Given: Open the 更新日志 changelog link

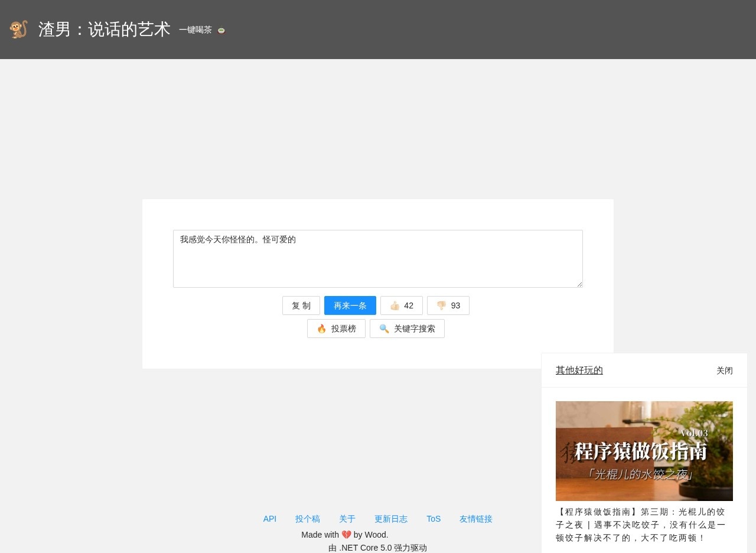Looking at the screenshot, I should coord(391,519).
